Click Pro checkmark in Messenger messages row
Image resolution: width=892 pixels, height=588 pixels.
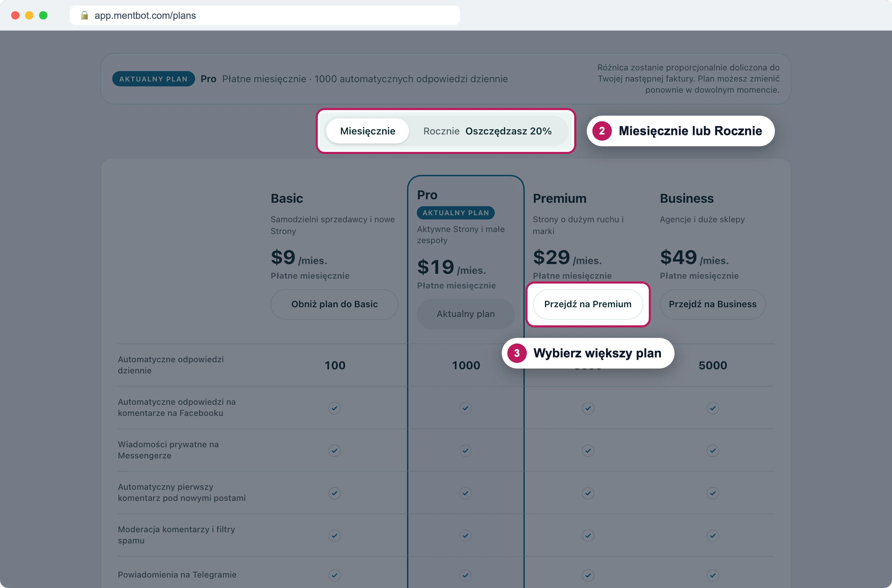pyautogui.click(x=466, y=450)
